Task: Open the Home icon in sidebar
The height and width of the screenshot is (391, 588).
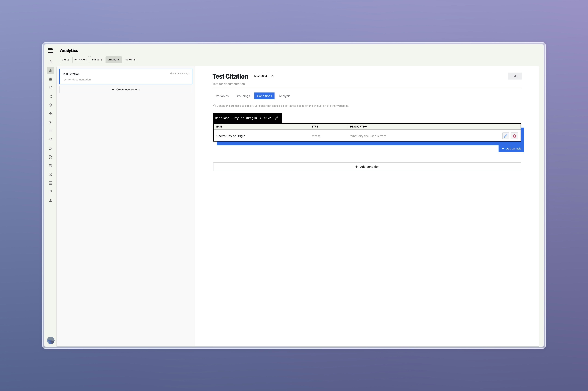Action: pos(50,62)
